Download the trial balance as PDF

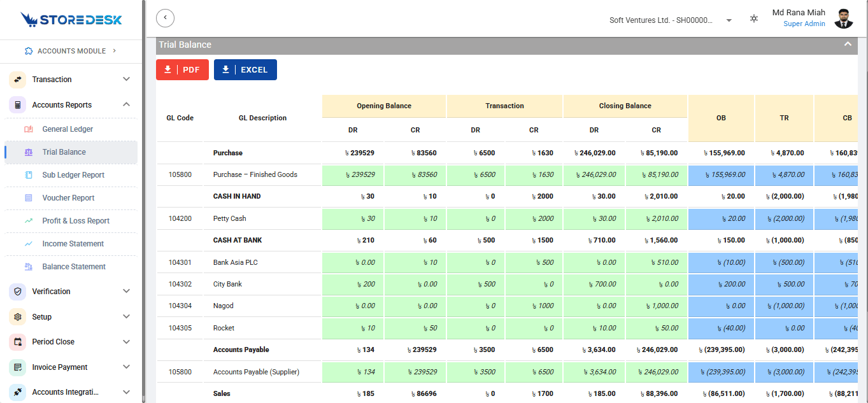pyautogui.click(x=182, y=70)
